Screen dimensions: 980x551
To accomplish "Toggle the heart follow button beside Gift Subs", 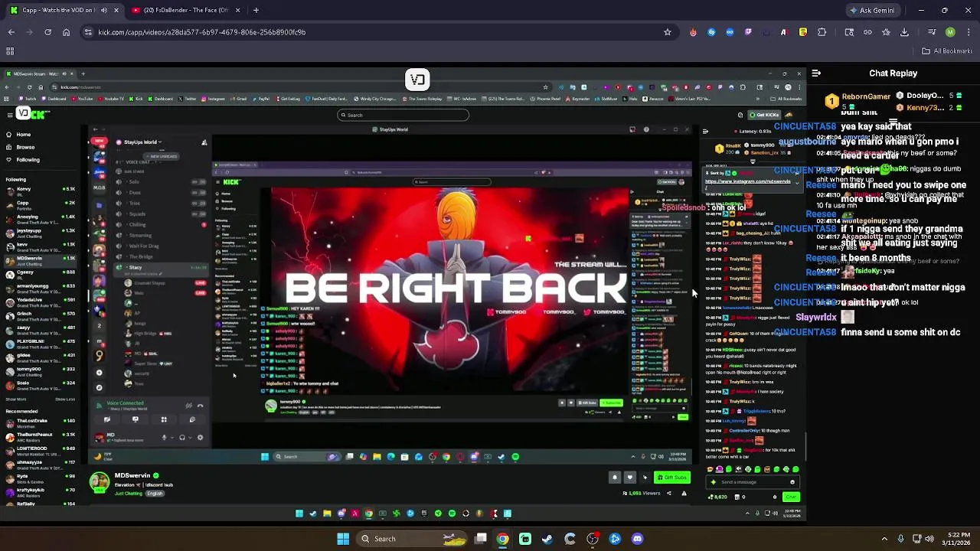I will coord(629,478).
